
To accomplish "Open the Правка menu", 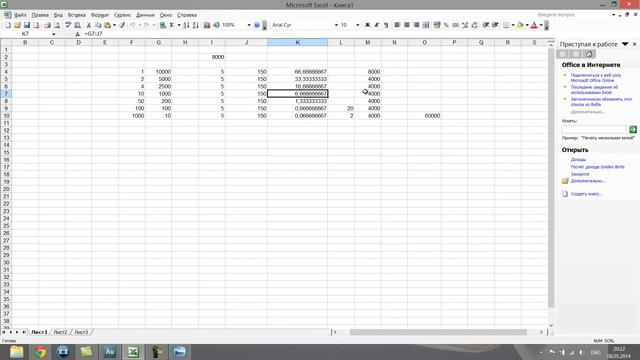I will tap(40, 15).
